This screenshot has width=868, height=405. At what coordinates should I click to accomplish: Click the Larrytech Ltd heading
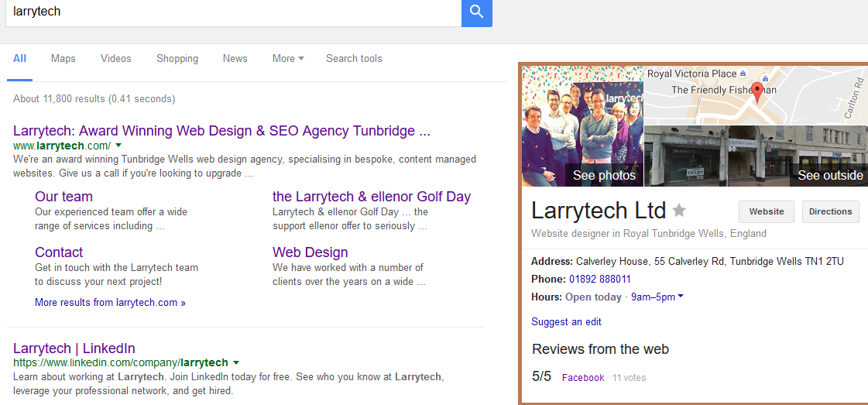[599, 211]
